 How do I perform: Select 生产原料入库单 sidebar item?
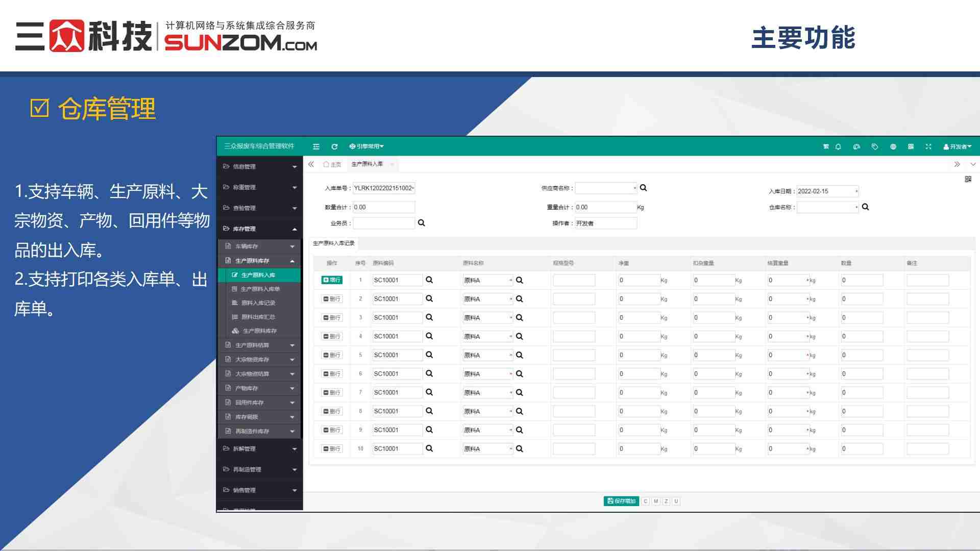pyautogui.click(x=260, y=289)
